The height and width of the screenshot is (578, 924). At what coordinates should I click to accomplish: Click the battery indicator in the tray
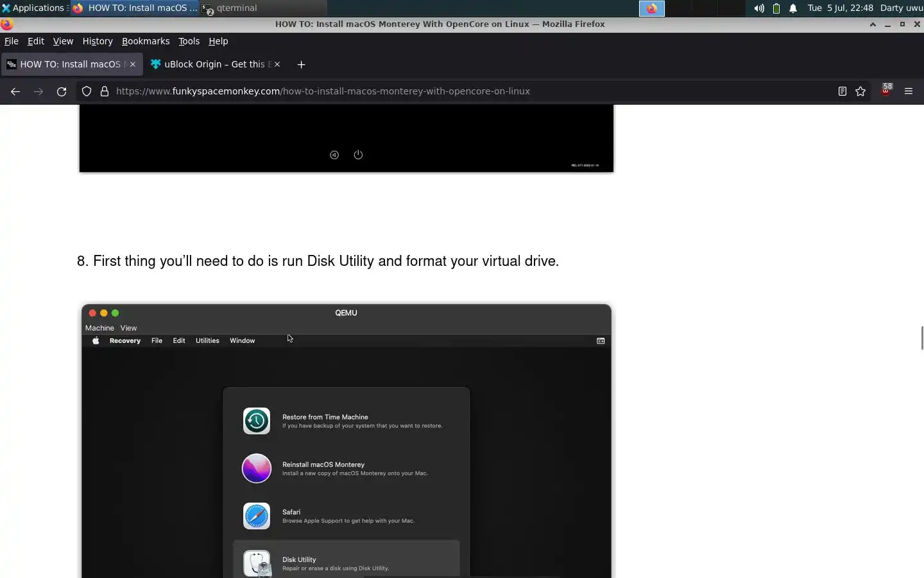pyautogui.click(x=776, y=8)
